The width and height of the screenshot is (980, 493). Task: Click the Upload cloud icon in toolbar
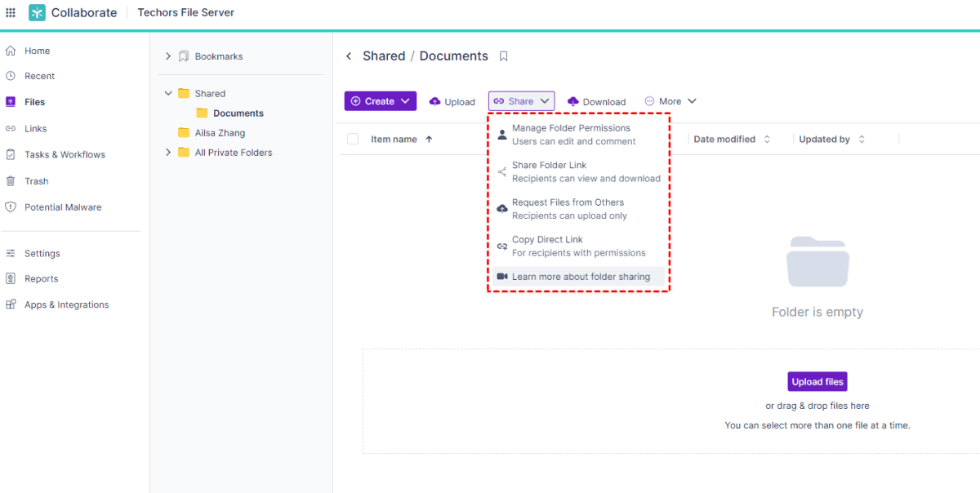click(x=435, y=101)
